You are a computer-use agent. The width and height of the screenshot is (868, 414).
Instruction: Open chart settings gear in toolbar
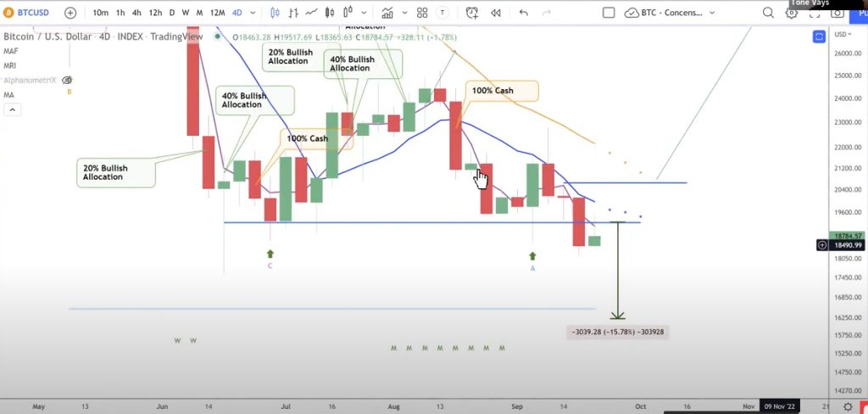(x=792, y=13)
